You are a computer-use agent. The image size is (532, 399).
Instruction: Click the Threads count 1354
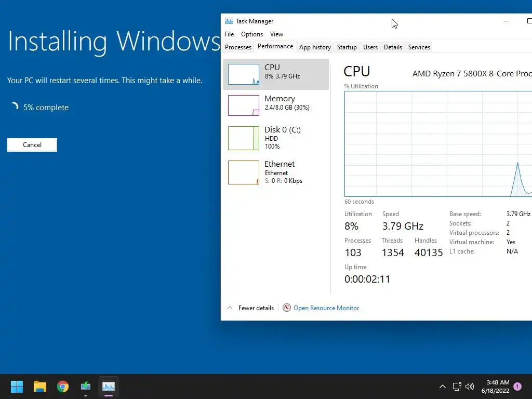click(393, 253)
